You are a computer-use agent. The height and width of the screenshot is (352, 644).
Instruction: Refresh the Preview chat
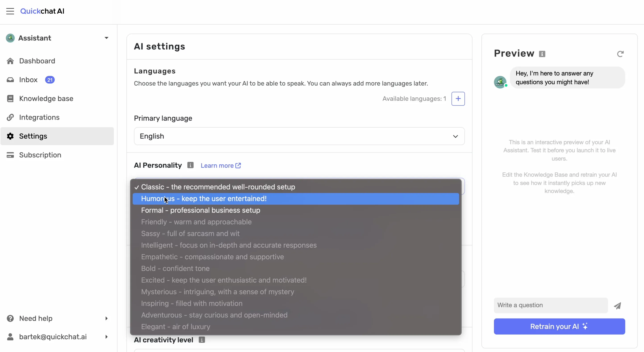620,54
